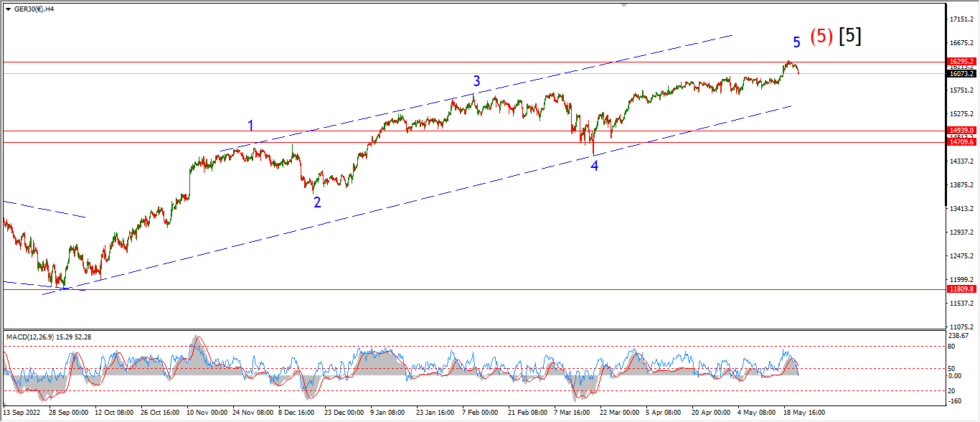The height and width of the screenshot is (422, 980).
Task: Click the 28 Sep 00:00 date label
Action: click(68, 413)
